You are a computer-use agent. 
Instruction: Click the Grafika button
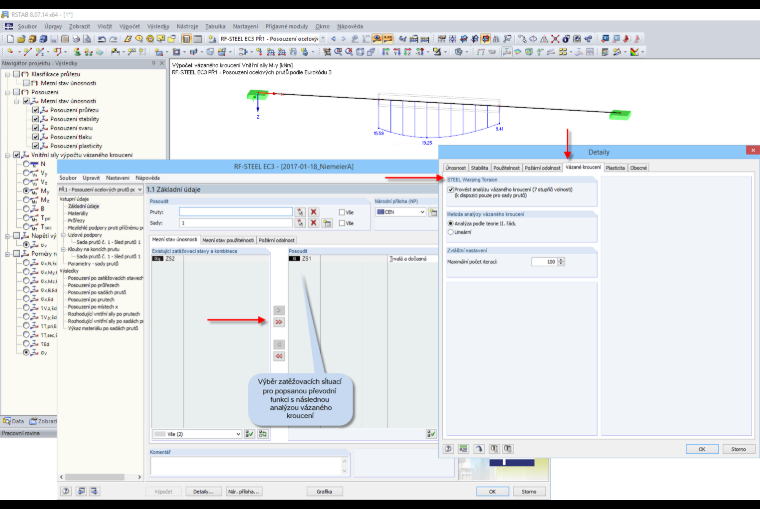324,491
